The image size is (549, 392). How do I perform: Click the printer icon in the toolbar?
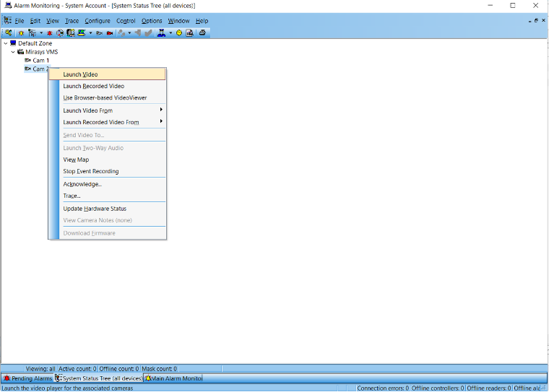[202, 32]
